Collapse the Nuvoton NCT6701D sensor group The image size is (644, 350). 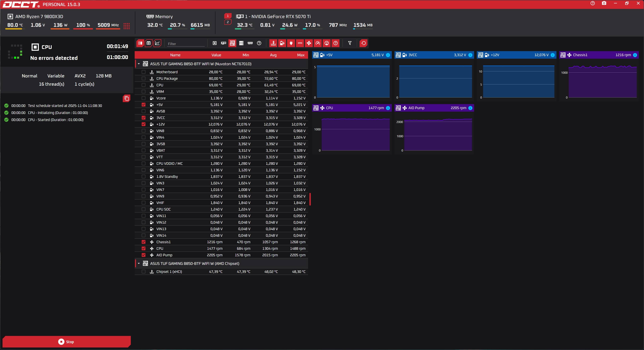(139, 64)
